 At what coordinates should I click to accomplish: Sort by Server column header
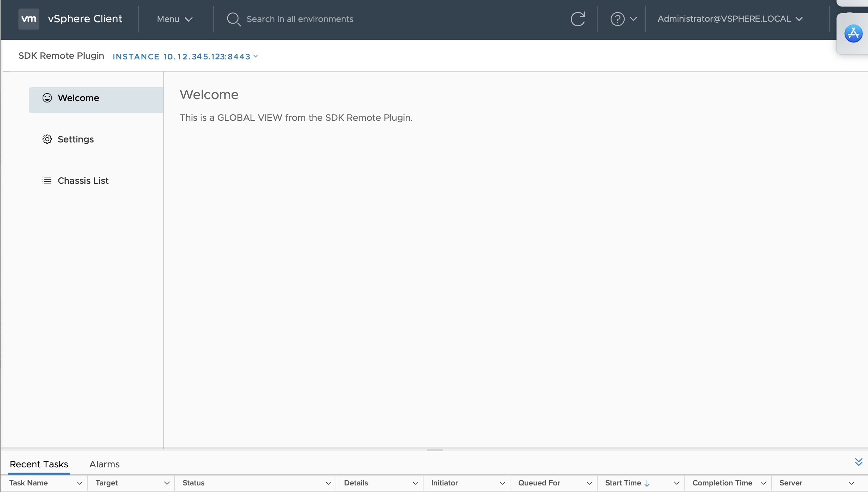791,483
